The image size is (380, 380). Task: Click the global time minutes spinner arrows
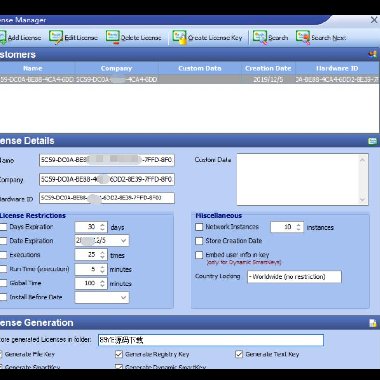coord(103,284)
